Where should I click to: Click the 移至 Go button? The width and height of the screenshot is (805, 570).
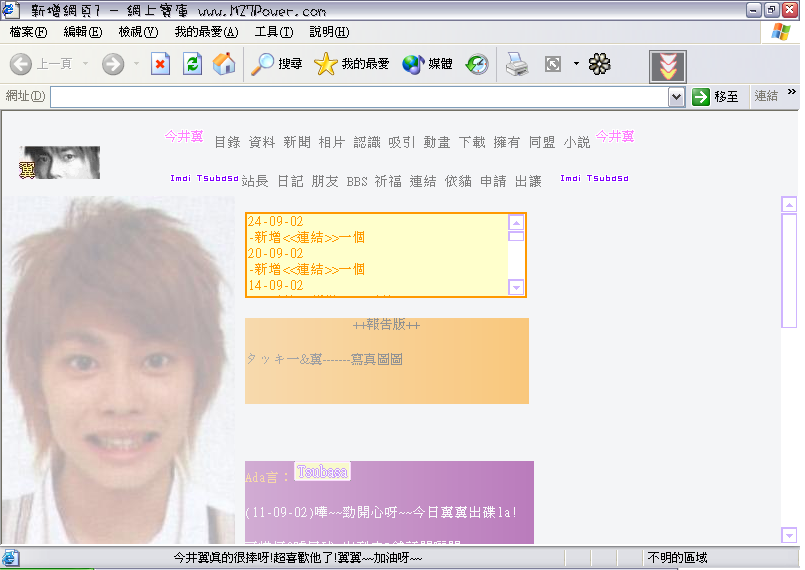715,97
